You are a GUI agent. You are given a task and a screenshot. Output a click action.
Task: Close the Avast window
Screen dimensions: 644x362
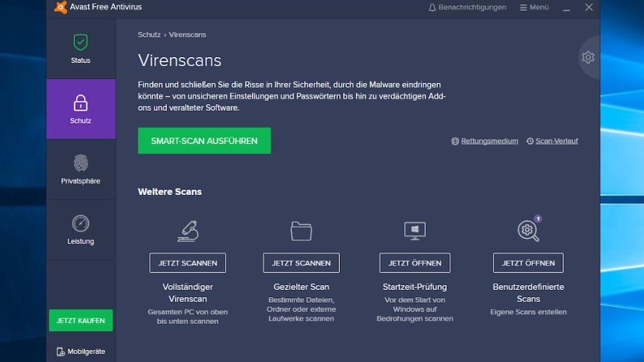coord(589,8)
